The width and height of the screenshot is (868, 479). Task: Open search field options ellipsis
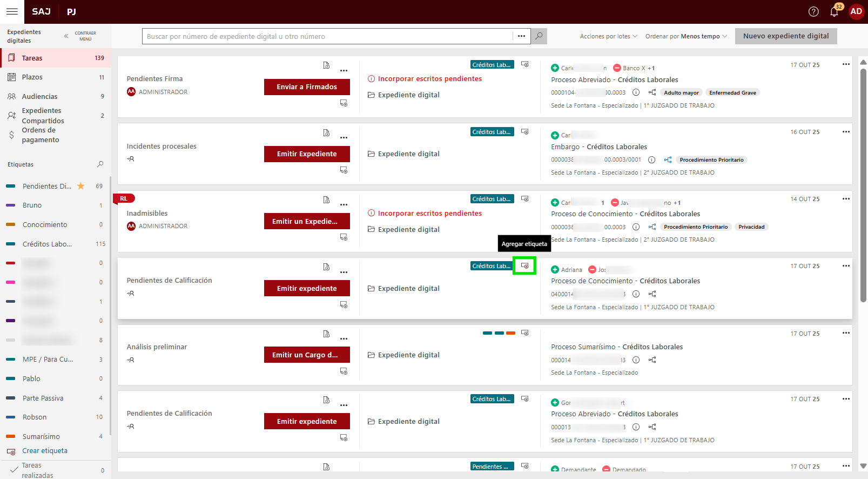point(521,36)
